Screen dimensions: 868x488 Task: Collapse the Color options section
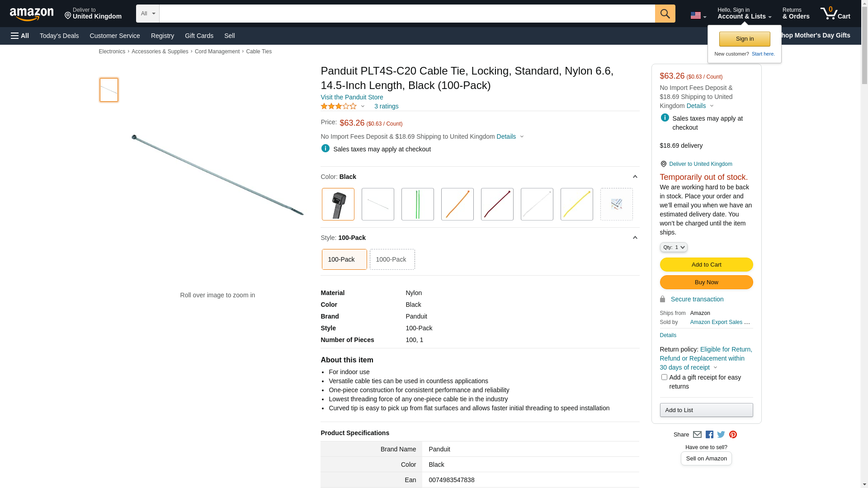point(635,177)
